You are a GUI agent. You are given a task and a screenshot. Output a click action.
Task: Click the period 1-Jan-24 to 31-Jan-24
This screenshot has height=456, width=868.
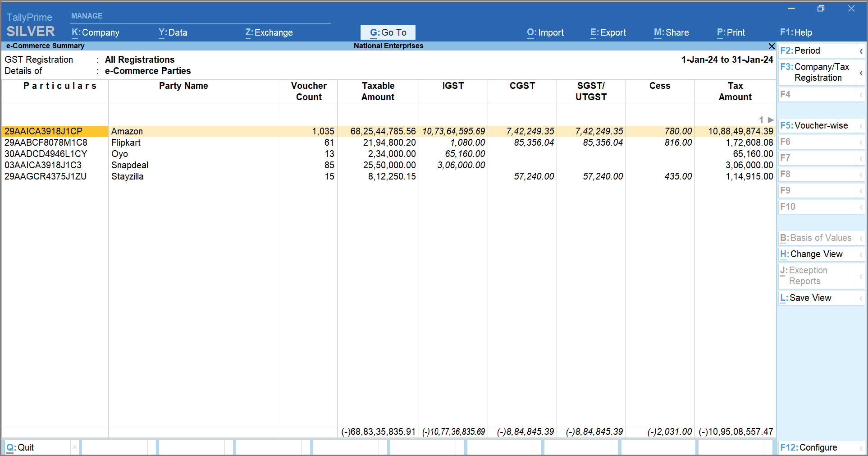pyautogui.click(x=727, y=60)
